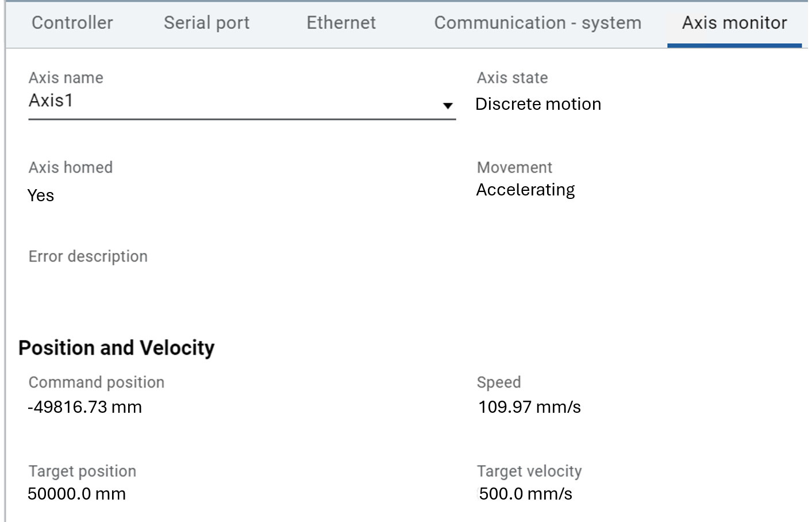Open the Controller tab
Image resolution: width=812 pixels, height=522 pixels.
(72, 23)
